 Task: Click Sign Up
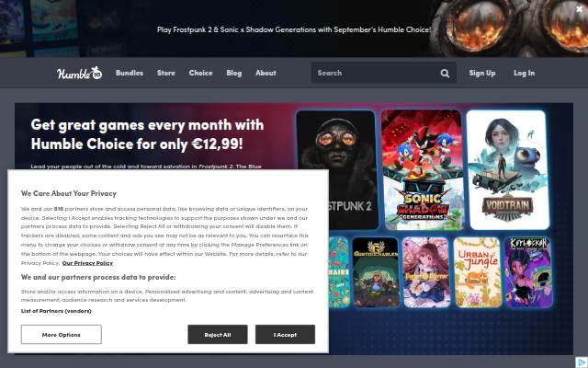[482, 73]
